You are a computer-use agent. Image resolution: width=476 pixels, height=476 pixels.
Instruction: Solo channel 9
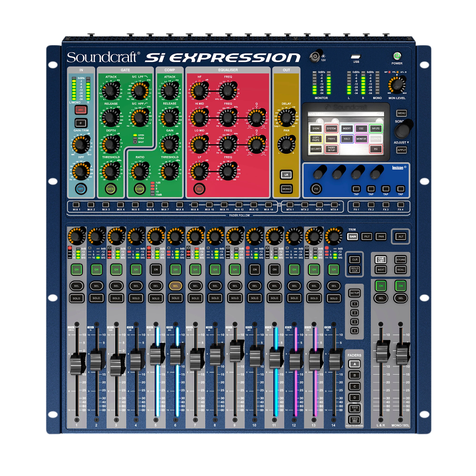click(x=235, y=298)
